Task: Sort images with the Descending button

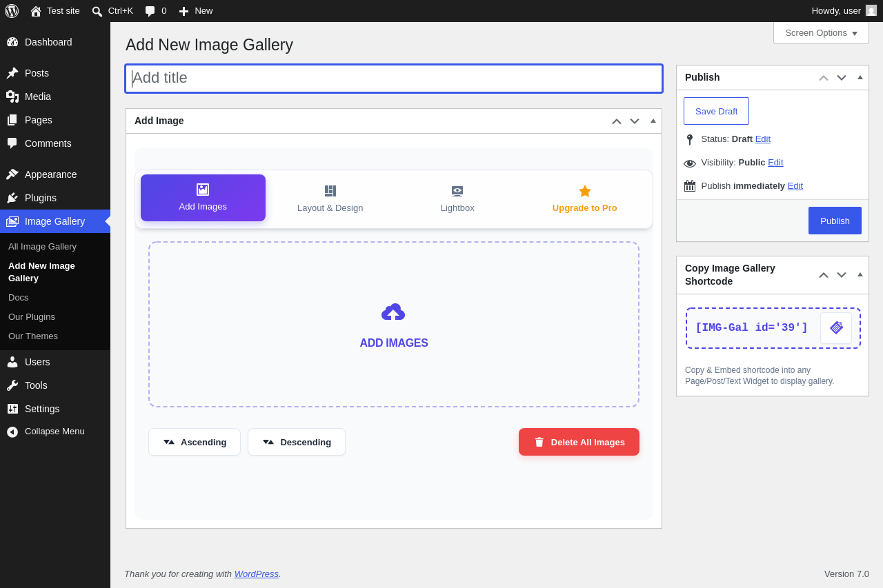Action: [297, 442]
